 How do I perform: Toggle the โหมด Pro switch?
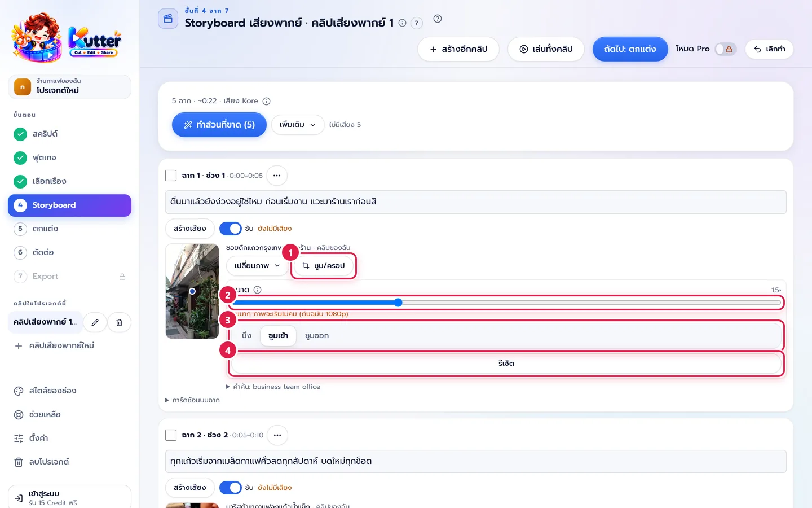point(726,49)
